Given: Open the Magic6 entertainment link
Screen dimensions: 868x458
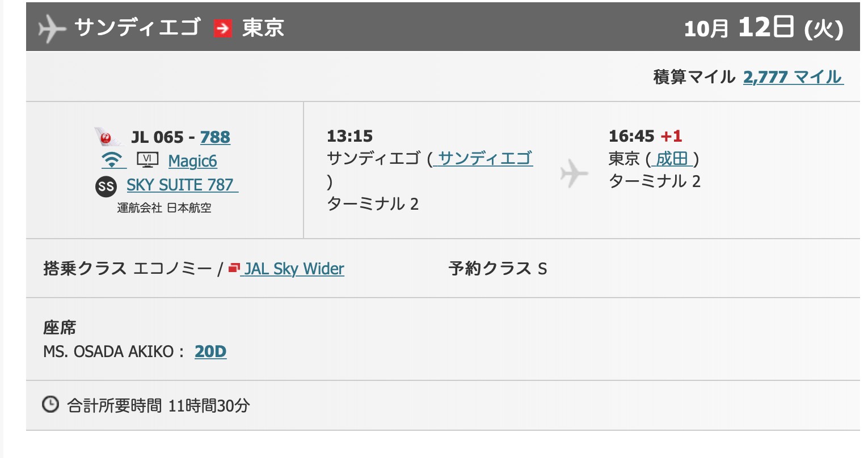Looking at the screenshot, I should [x=193, y=161].
